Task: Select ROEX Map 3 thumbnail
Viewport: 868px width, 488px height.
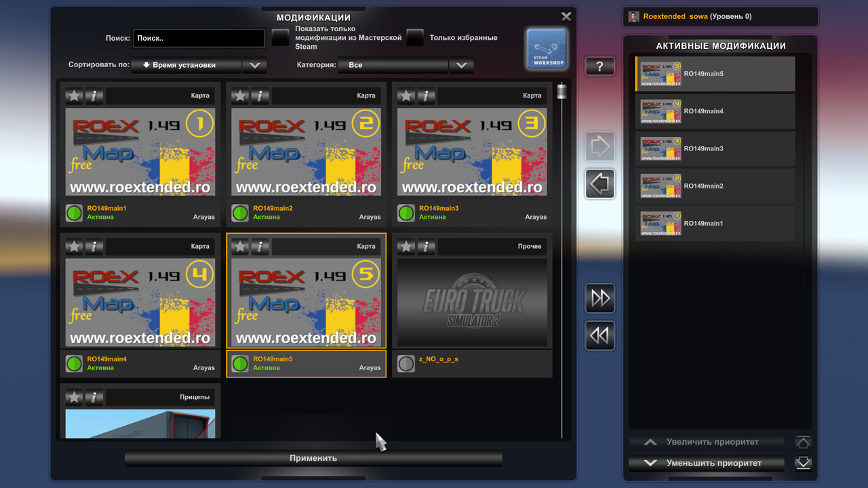Action: pos(473,152)
